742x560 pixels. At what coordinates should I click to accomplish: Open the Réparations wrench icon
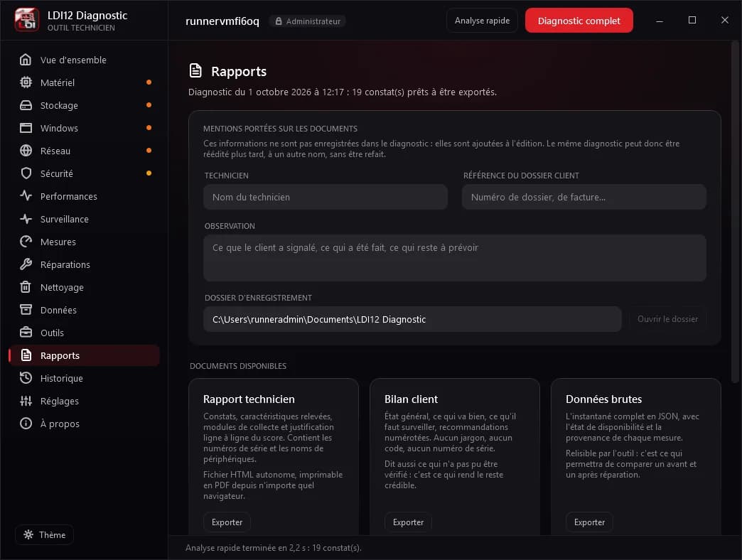[x=26, y=264]
